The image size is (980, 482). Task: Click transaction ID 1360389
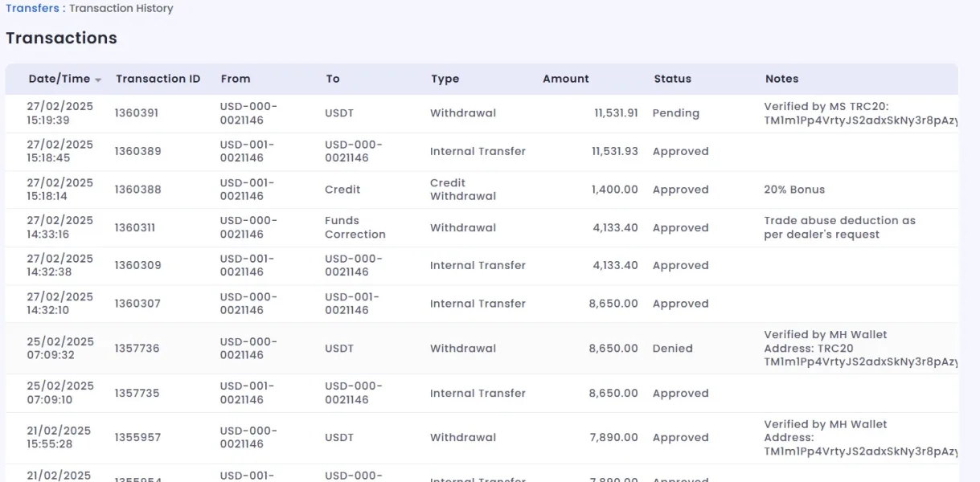tap(137, 151)
